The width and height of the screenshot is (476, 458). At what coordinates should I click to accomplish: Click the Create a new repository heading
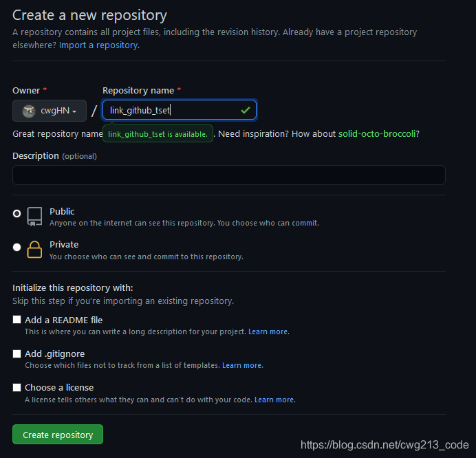coord(89,15)
